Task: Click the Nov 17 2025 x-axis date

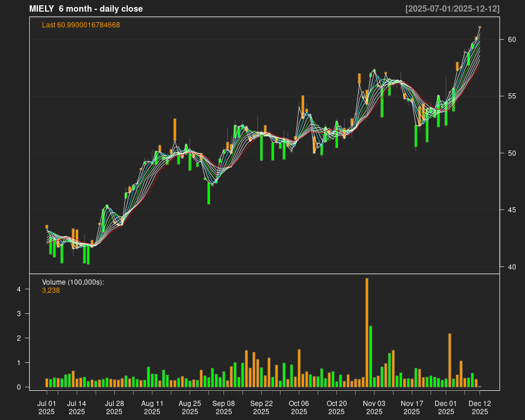Action: pyautogui.click(x=412, y=407)
